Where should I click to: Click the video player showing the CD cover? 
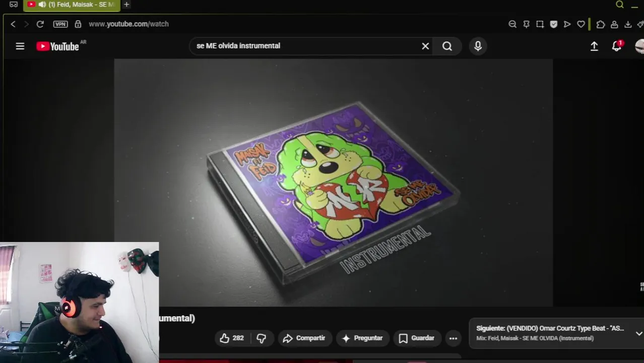point(333,183)
